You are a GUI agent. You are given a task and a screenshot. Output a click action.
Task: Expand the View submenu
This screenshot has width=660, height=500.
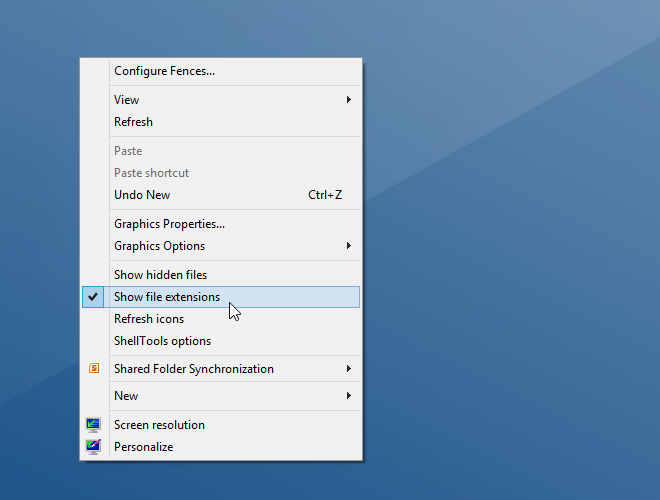pyautogui.click(x=221, y=100)
